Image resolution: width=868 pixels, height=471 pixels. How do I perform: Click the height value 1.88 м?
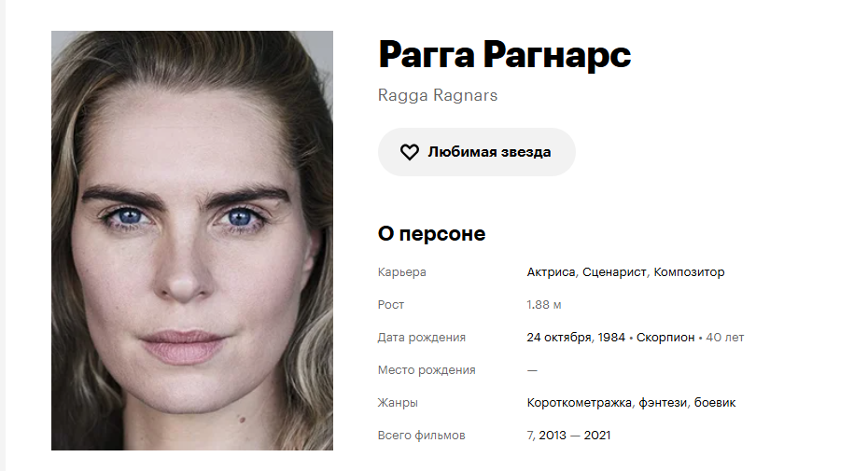coord(543,305)
